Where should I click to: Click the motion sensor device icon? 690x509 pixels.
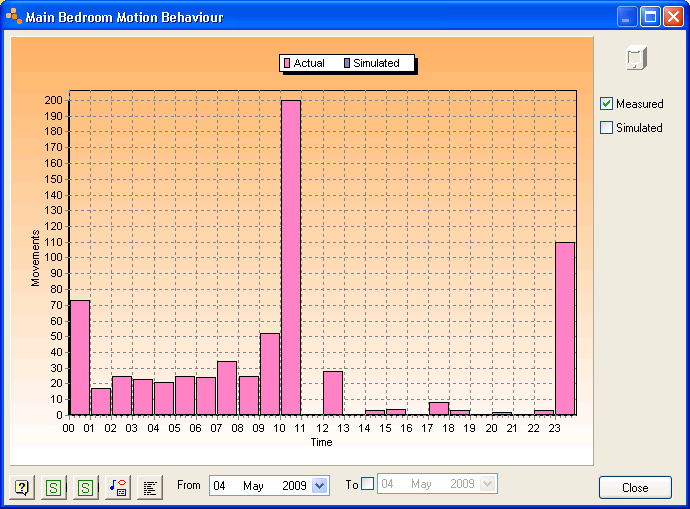tap(637, 59)
